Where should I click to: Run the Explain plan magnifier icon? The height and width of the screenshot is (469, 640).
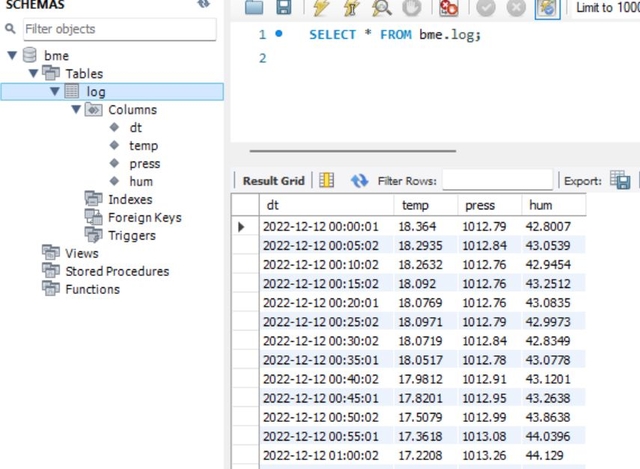click(382, 7)
